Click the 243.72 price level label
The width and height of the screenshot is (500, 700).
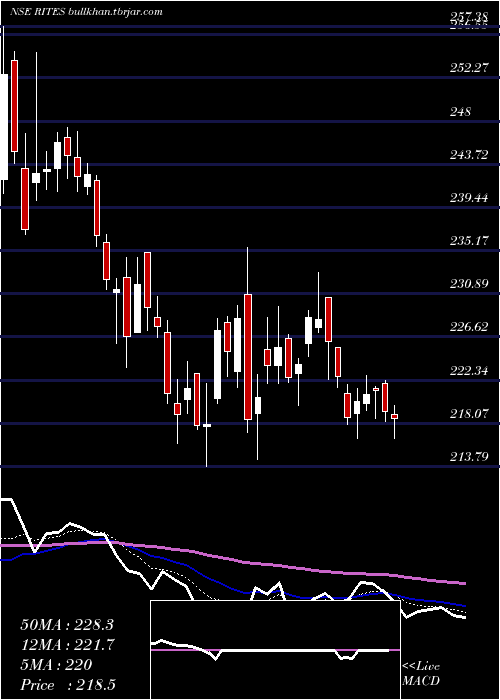pos(469,154)
